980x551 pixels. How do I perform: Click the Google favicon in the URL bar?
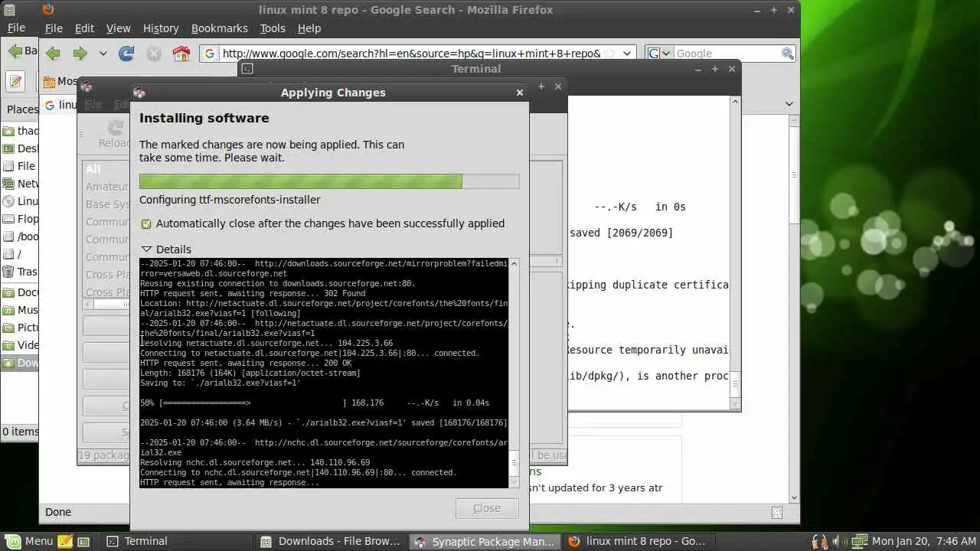click(210, 54)
